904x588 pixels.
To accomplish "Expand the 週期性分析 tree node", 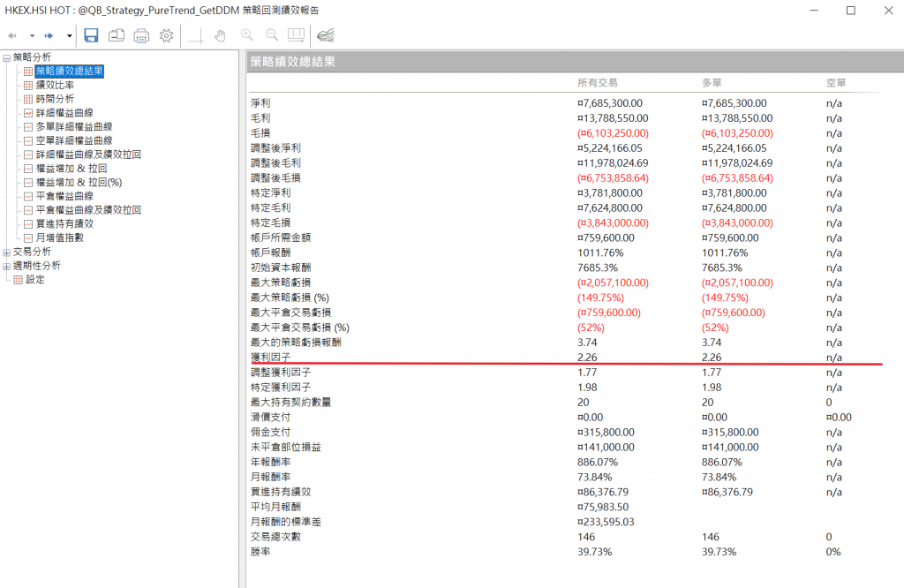I will click(x=7, y=266).
